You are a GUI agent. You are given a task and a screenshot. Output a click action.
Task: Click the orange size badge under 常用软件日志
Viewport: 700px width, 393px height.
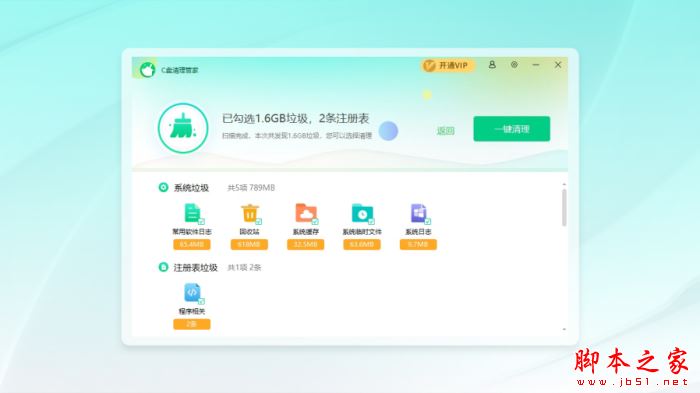[x=192, y=244]
